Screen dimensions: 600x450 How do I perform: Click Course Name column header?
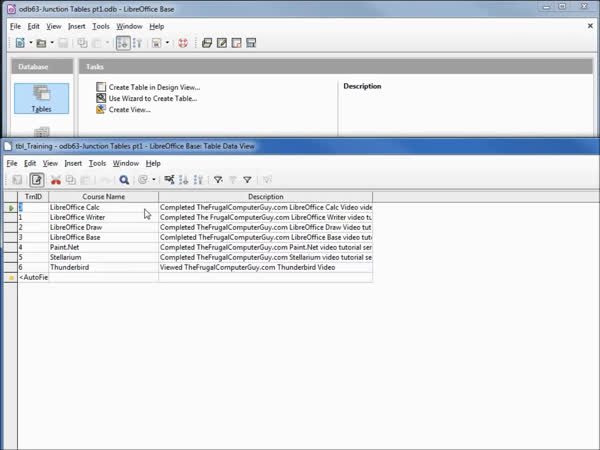click(104, 197)
